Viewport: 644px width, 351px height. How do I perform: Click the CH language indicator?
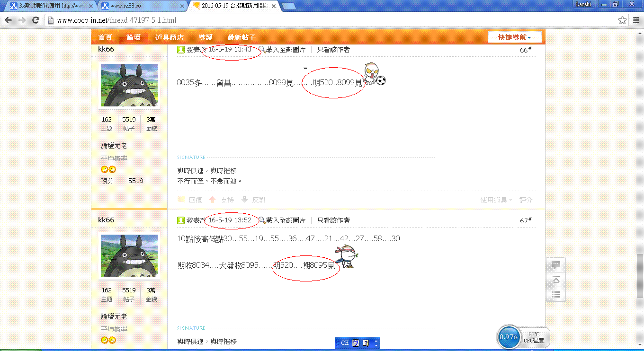[345, 343]
